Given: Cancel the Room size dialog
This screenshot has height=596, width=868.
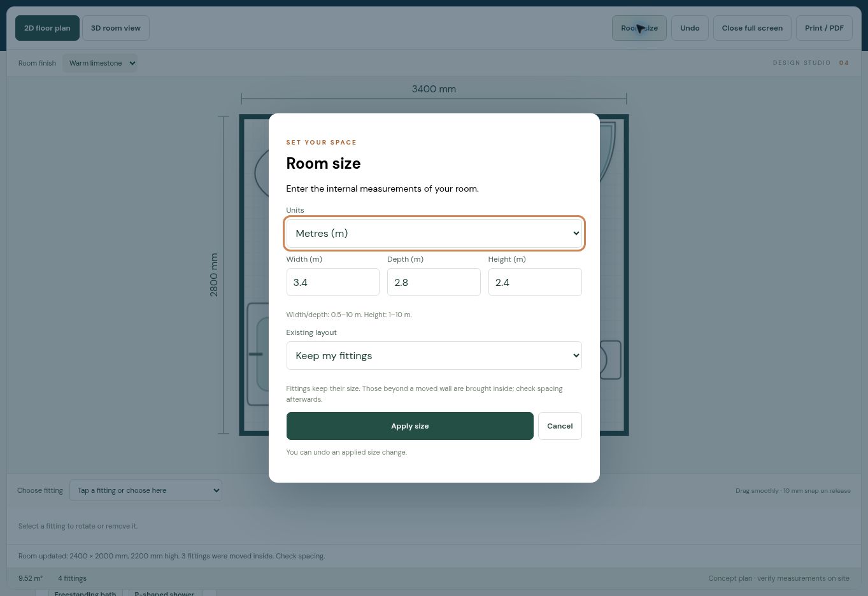Looking at the screenshot, I should point(560,426).
